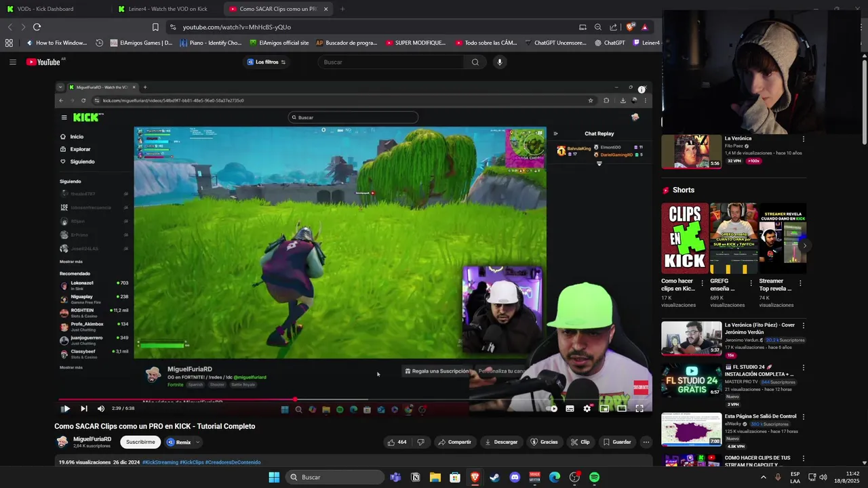The height and width of the screenshot is (488, 868).
Task: Open Voicemeeter from the taskbar
Action: [534, 477]
